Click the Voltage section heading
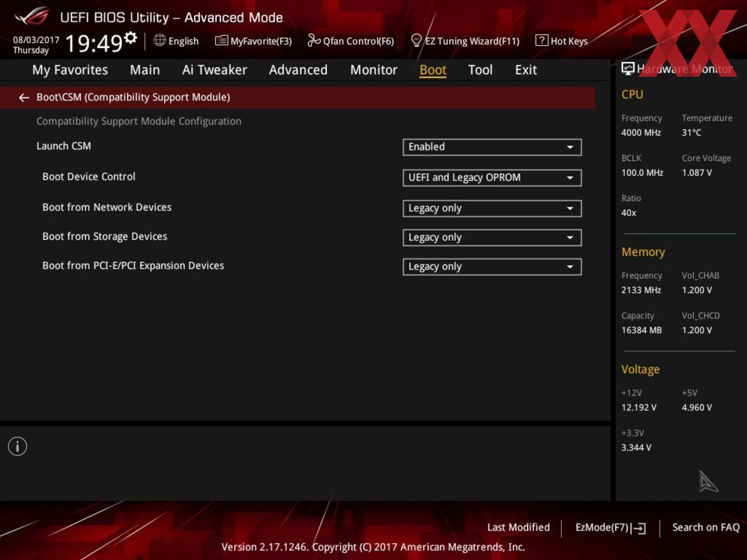The image size is (747, 560). (x=640, y=369)
